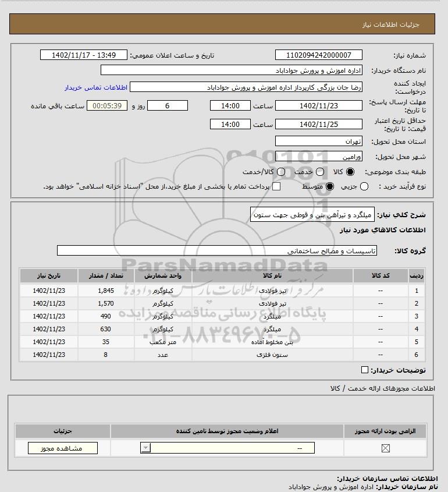Select the کالا/خدمت radio button
Image resolution: width=448 pixels, height=492 pixels.
click(x=281, y=172)
